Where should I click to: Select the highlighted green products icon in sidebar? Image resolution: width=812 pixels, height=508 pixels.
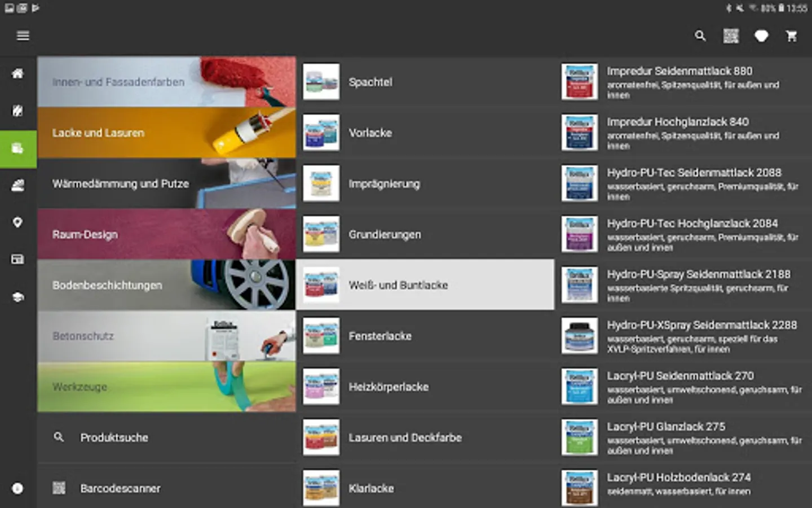coord(18,149)
